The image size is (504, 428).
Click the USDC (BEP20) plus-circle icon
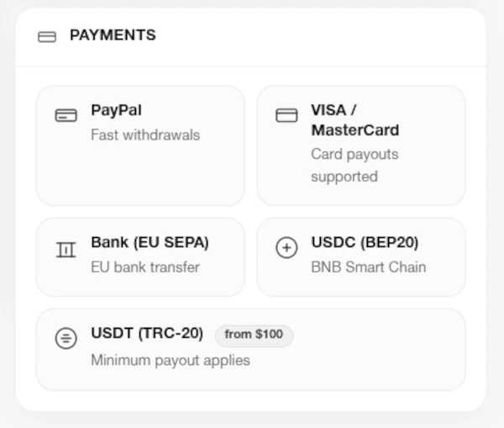tap(286, 248)
